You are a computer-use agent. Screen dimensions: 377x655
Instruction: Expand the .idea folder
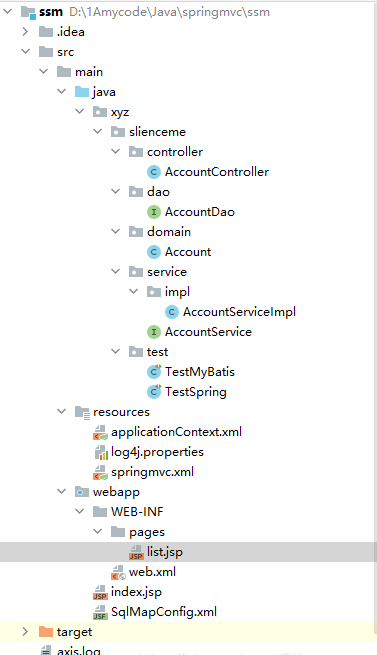(25, 32)
